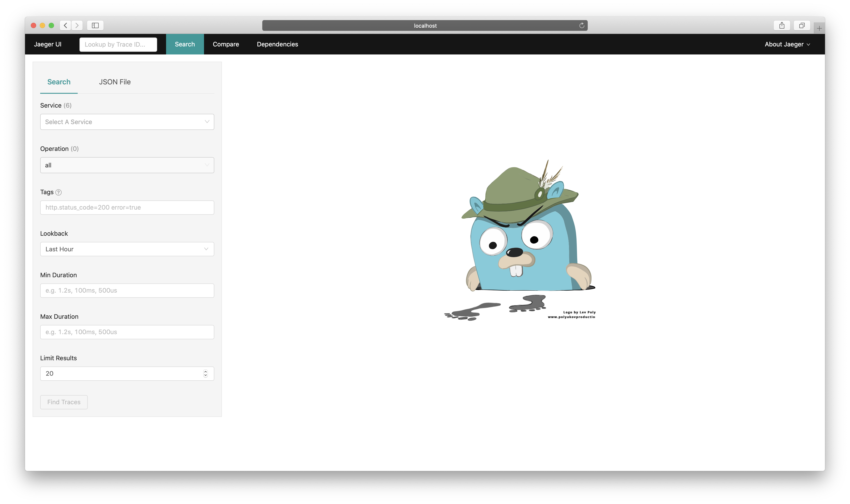
Task: Click the Tags help question-mark icon
Action: pyautogui.click(x=58, y=192)
